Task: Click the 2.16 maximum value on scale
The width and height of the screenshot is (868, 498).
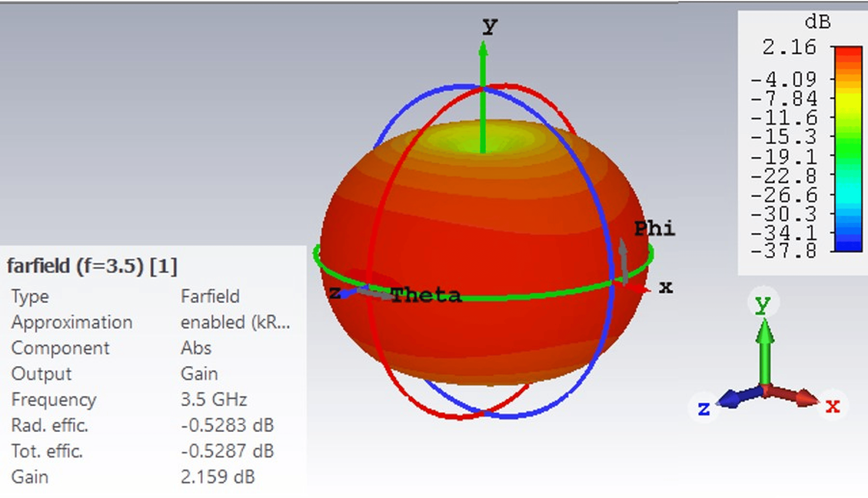Action: [x=789, y=47]
